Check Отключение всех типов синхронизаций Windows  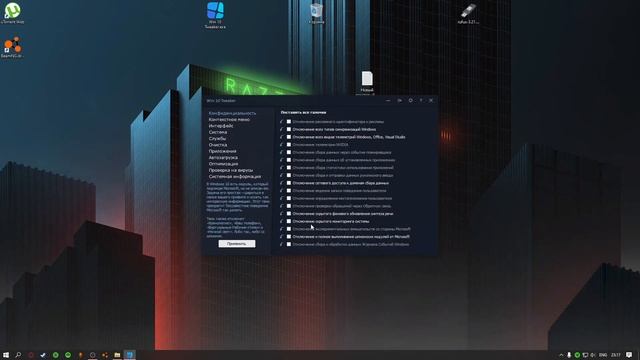289,129
